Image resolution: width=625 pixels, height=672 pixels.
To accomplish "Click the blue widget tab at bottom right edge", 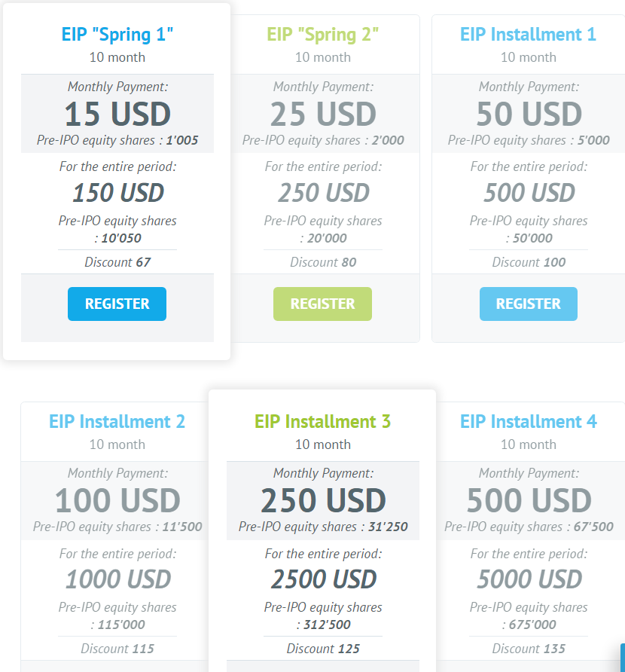I will pos(623,658).
